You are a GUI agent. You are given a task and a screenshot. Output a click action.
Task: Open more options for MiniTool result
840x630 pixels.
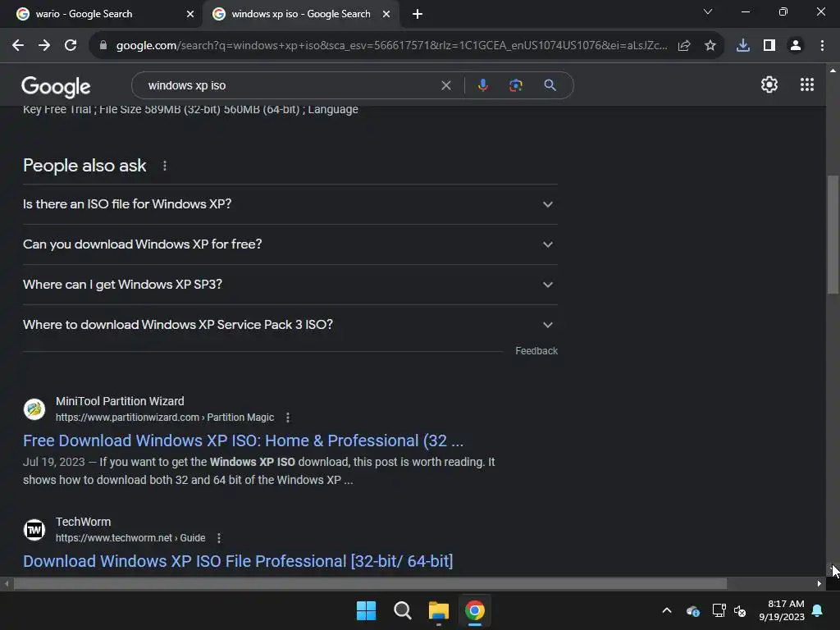pyautogui.click(x=288, y=418)
